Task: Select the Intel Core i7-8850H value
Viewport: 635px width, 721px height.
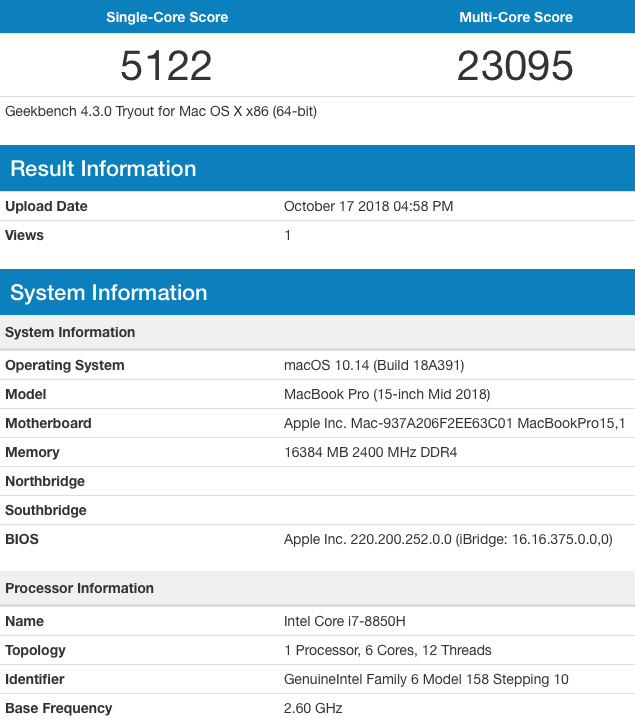Action: (344, 621)
